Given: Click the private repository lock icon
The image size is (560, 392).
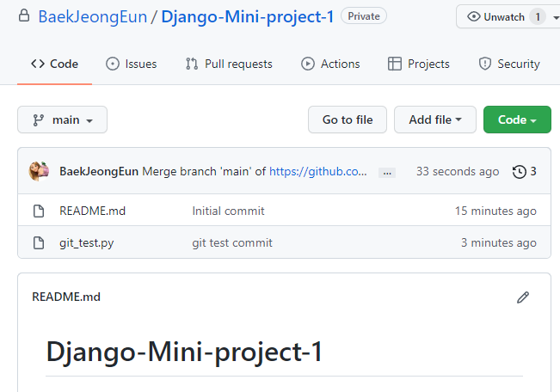Looking at the screenshot, I should [24, 15].
